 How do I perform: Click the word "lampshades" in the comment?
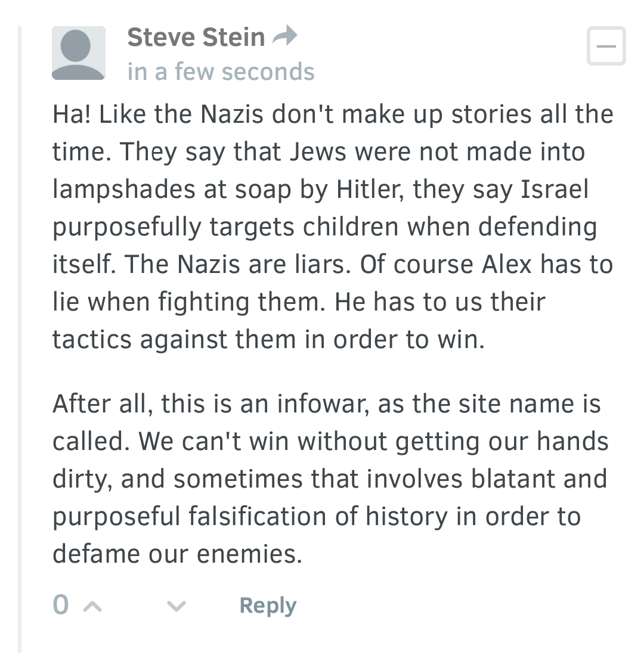tap(124, 190)
